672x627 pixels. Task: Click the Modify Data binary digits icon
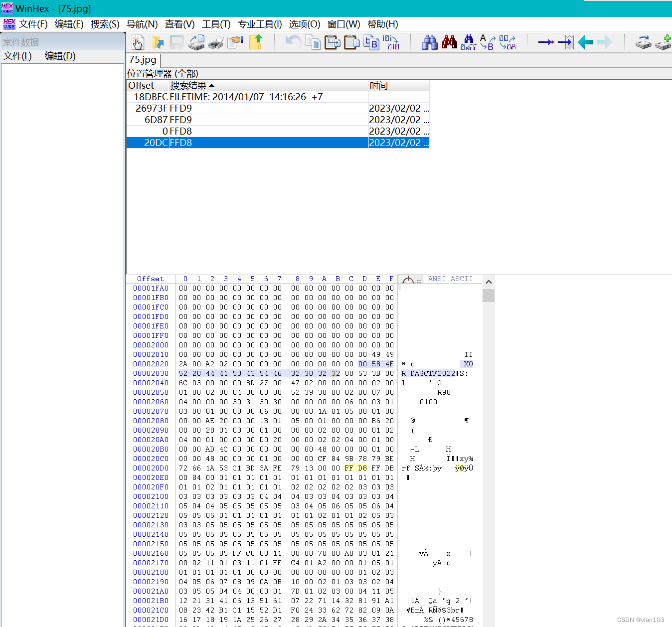(391, 42)
